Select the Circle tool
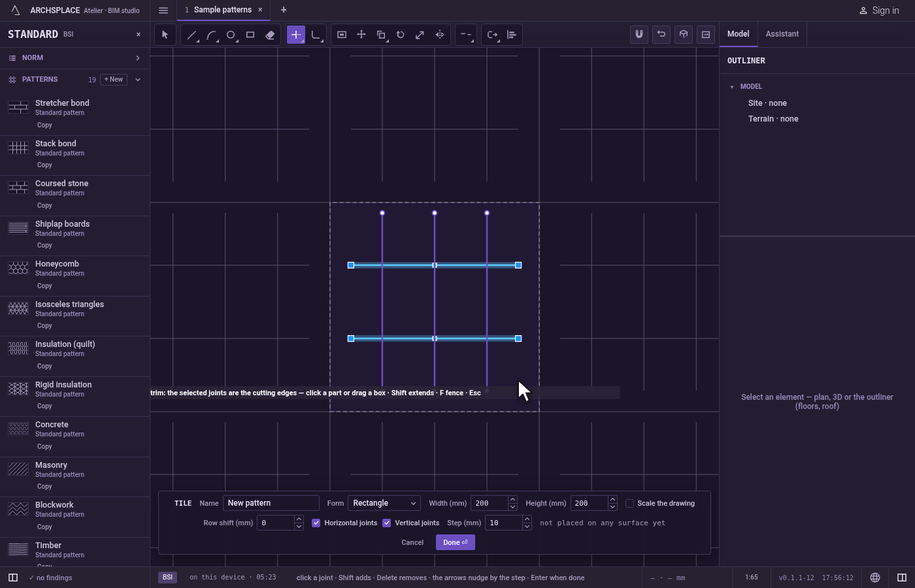This screenshot has width=915, height=588. [x=231, y=35]
